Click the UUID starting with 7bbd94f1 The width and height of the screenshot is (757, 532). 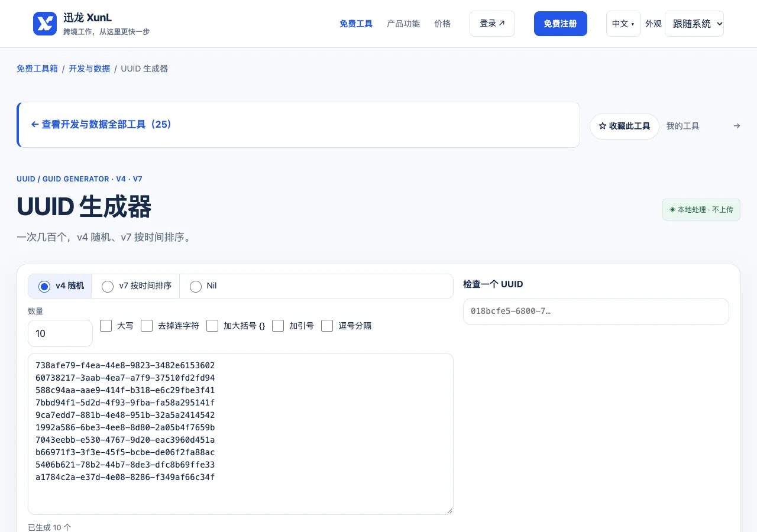[x=125, y=403]
